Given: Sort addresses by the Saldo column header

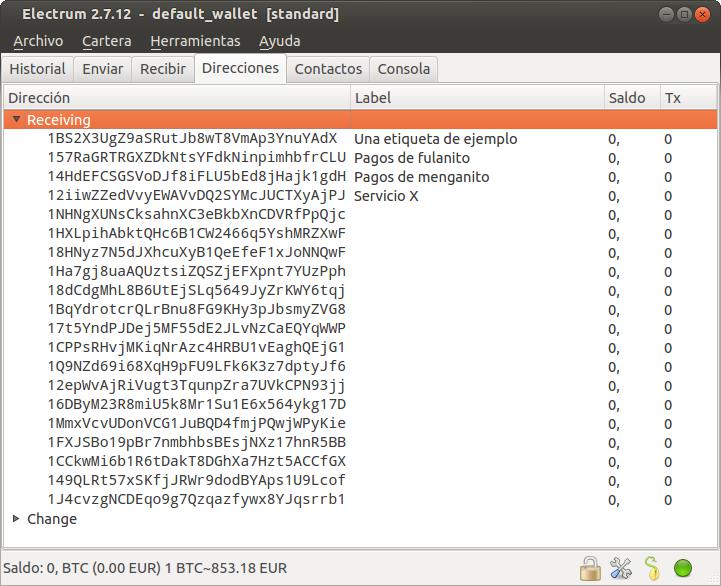Looking at the screenshot, I should (x=627, y=98).
